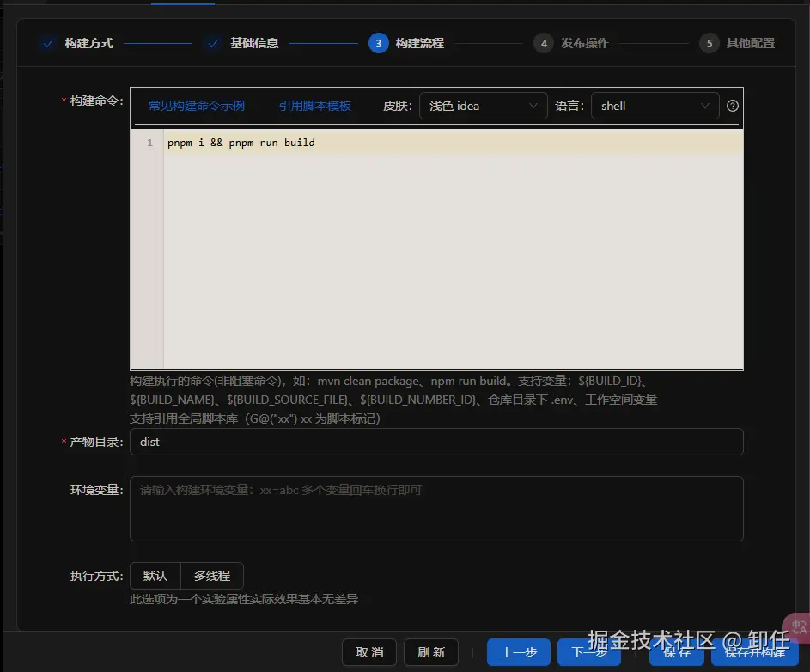This screenshot has height=672, width=810.
Task: Click line number 1 in the code editor gutter
Action: click(x=149, y=143)
